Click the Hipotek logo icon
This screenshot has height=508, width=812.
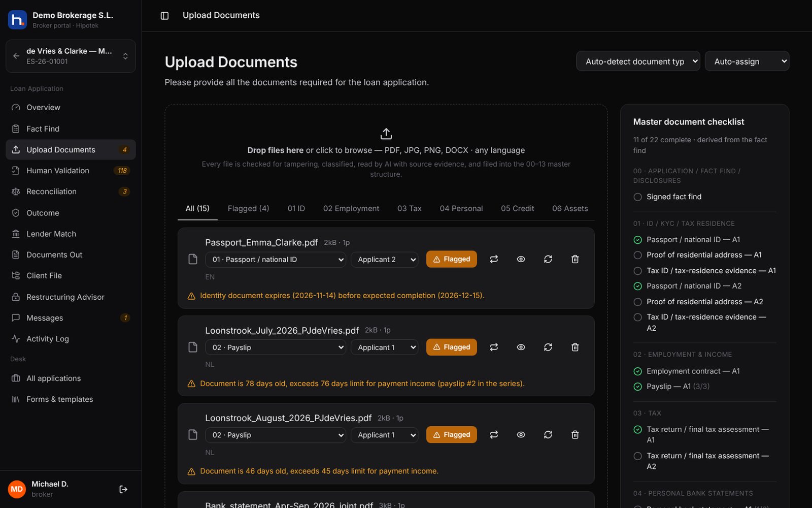17,20
